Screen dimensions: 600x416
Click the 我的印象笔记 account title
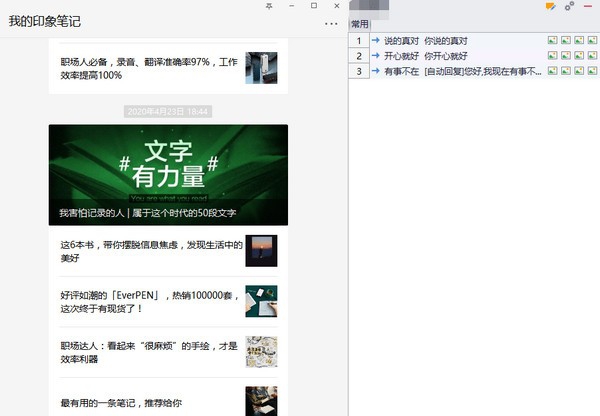[x=45, y=21]
